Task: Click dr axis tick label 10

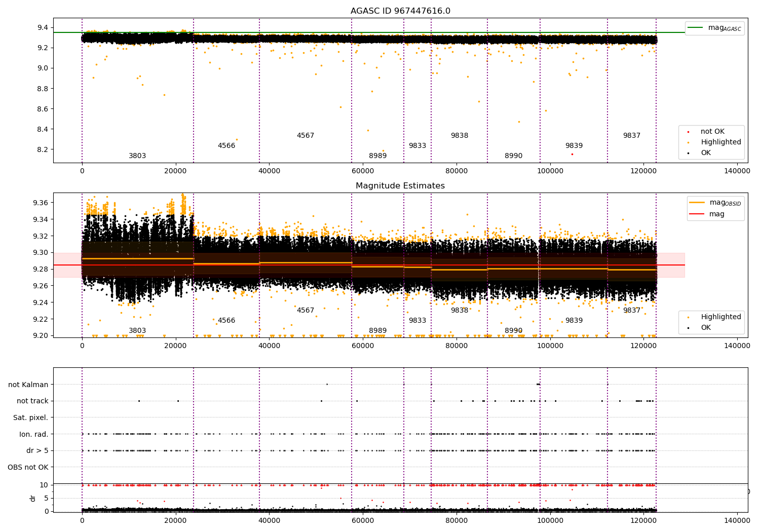Action: pos(44,485)
